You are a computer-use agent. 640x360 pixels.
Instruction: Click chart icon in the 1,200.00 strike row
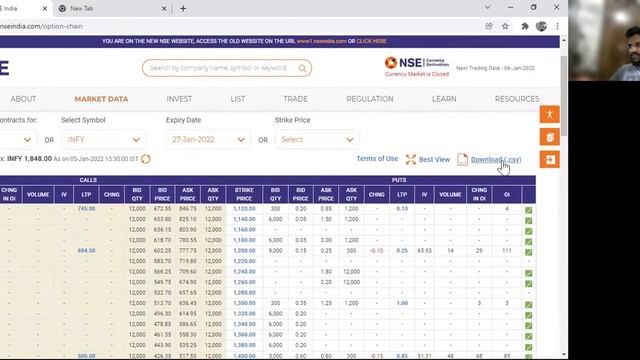tap(529, 252)
